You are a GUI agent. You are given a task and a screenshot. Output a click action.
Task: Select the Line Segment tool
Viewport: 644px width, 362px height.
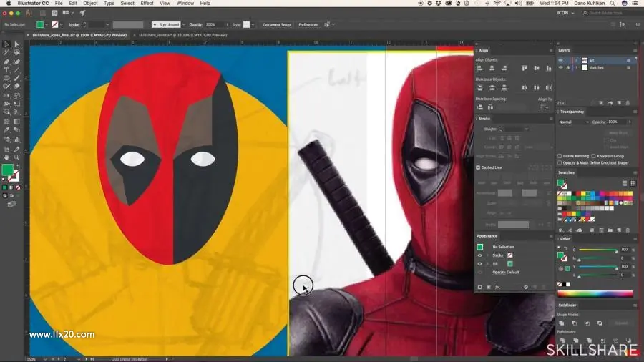(x=17, y=70)
